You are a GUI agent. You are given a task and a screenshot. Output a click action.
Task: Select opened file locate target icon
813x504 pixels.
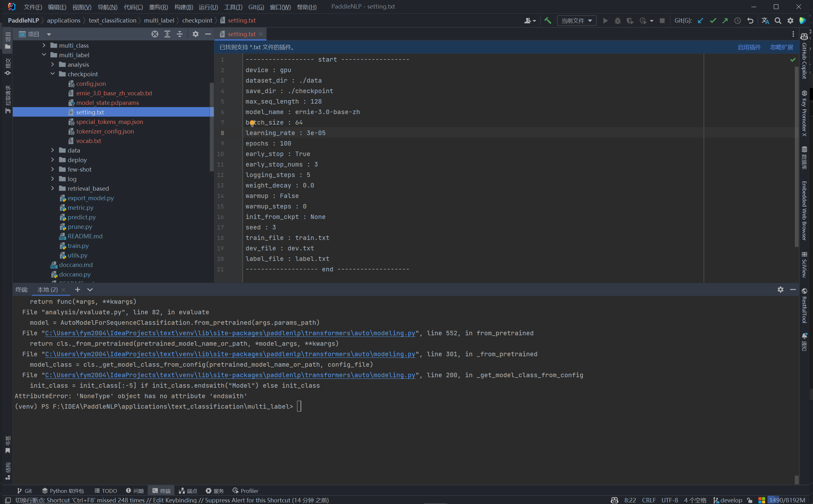click(155, 34)
